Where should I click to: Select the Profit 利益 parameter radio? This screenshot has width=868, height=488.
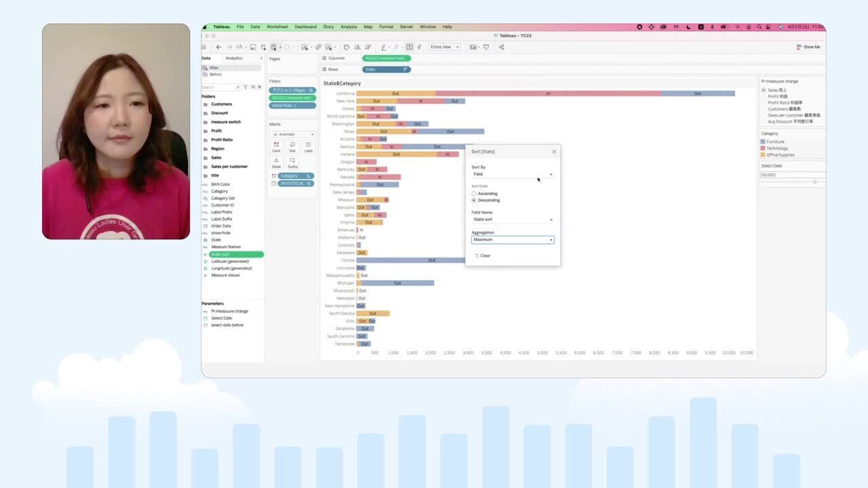coord(764,96)
